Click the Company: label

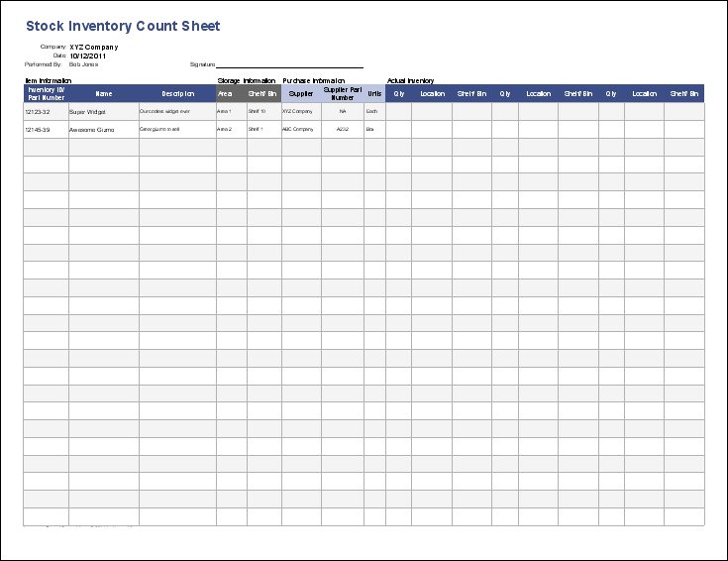tap(53, 47)
